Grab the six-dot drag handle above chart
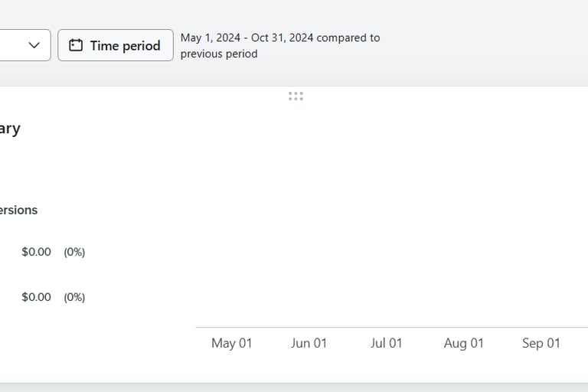588x392 pixels. point(296,96)
